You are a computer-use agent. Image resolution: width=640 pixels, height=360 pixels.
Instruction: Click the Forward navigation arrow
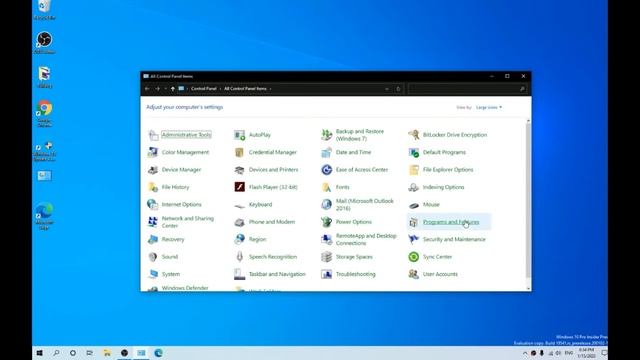[157, 89]
